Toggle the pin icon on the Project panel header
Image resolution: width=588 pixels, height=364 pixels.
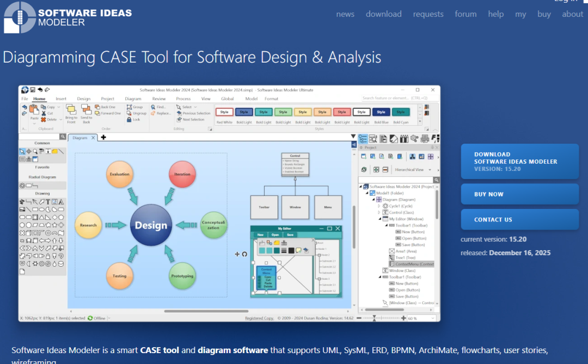(x=432, y=147)
